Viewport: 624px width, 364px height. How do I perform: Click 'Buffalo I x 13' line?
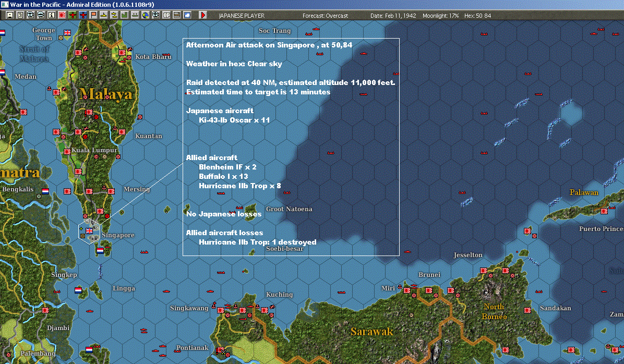pos(223,176)
